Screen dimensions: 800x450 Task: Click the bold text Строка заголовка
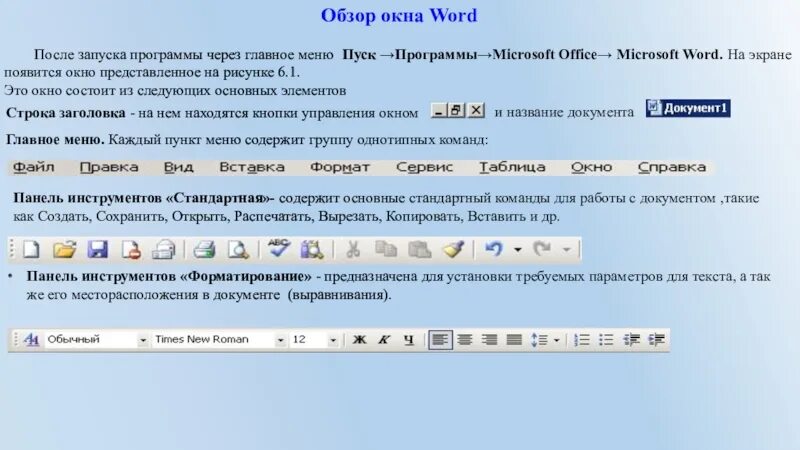[65, 113]
